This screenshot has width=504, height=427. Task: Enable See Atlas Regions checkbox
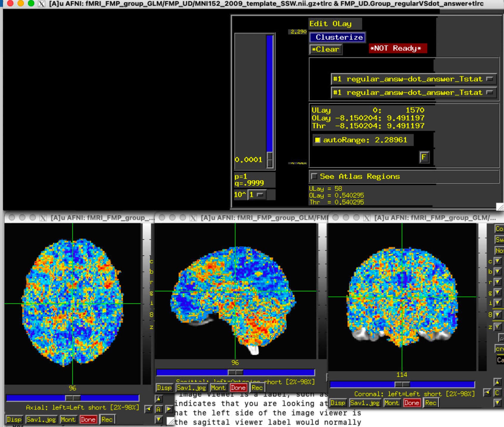tap(314, 176)
